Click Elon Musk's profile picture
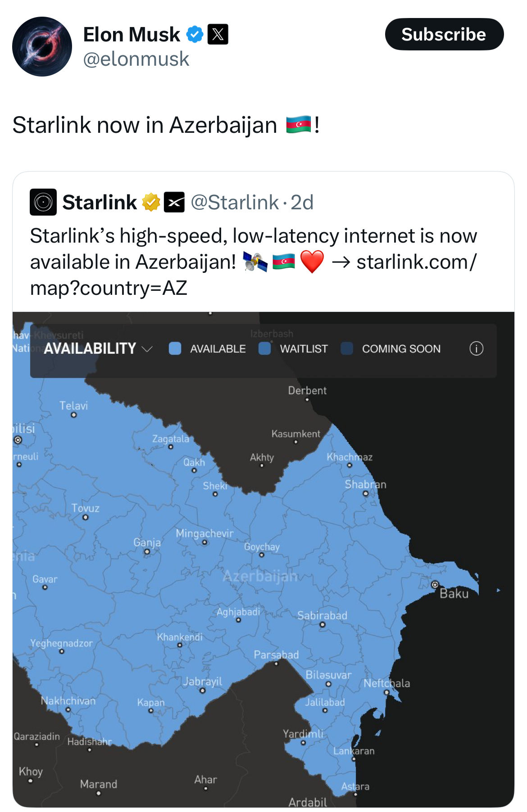 point(41,46)
